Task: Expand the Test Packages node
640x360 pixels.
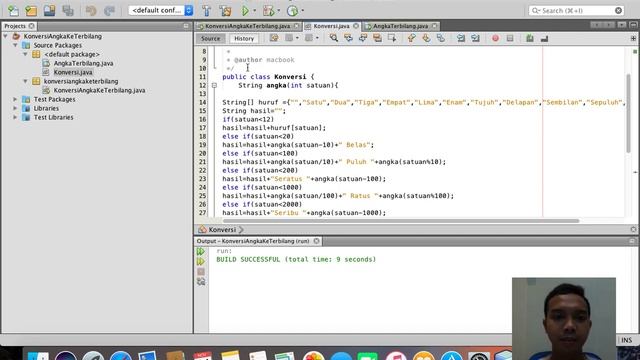Action: point(16,99)
